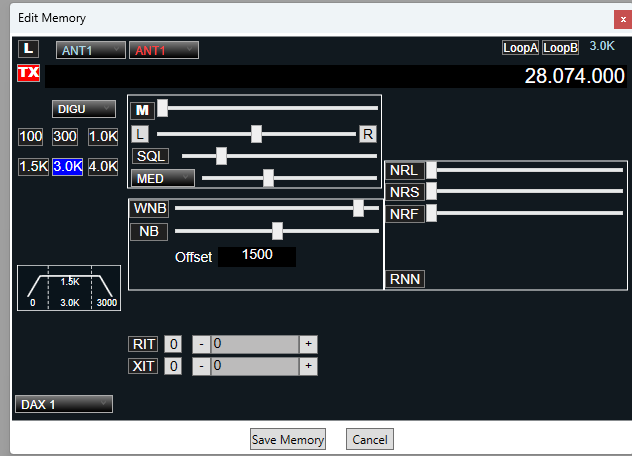Click the NRS level slider
The height and width of the screenshot is (456, 632).
tap(525, 191)
